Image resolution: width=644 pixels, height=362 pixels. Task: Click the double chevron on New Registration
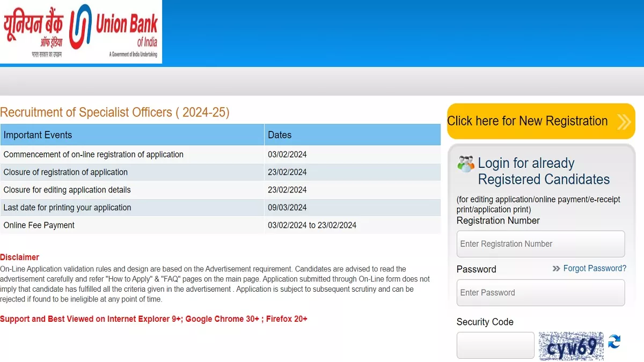pos(624,122)
